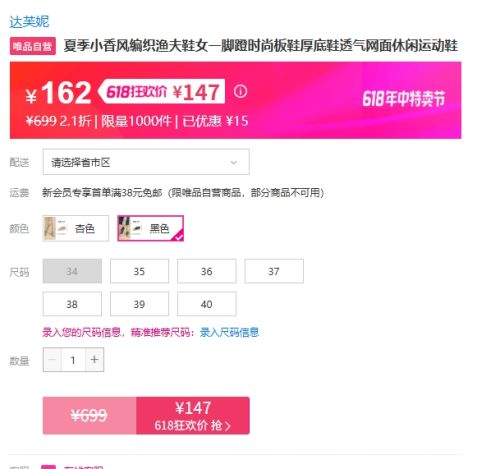Click the greyed-out size 34
This screenshot has width=500, height=469.
click(x=72, y=271)
